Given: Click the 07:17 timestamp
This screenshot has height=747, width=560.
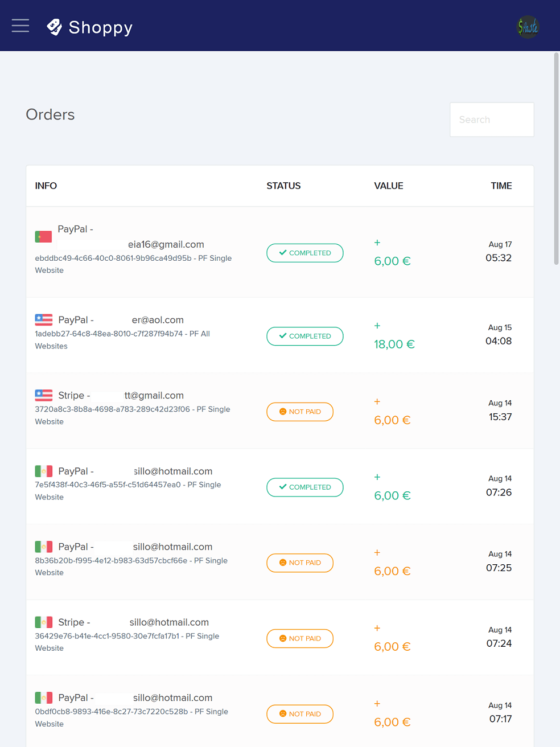Looking at the screenshot, I should coord(501,719).
